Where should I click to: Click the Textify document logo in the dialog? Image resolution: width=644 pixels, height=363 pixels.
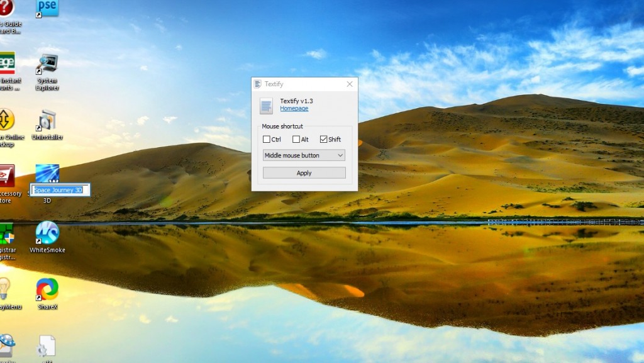click(265, 105)
